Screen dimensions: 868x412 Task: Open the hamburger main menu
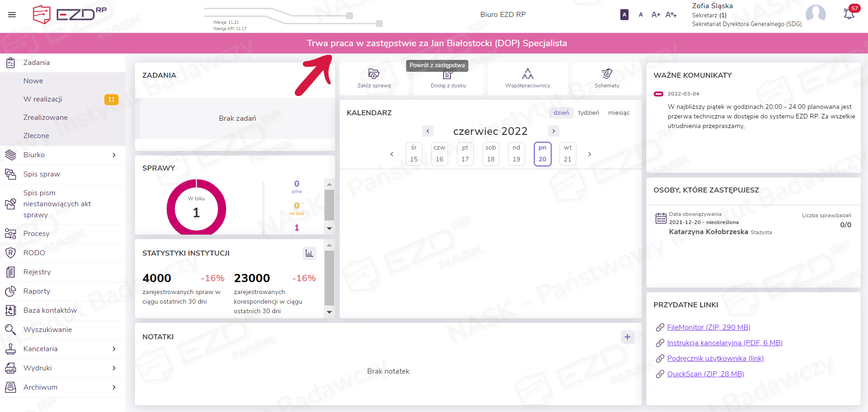pyautogui.click(x=12, y=15)
